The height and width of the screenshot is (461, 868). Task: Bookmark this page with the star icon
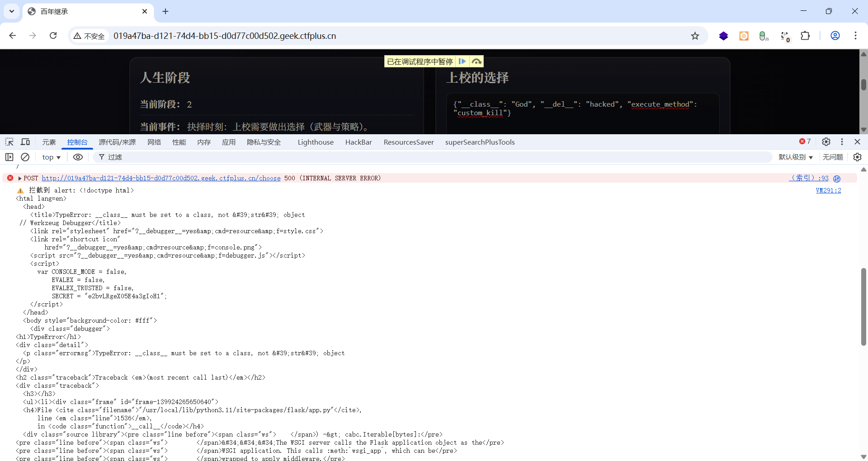click(695, 36)
